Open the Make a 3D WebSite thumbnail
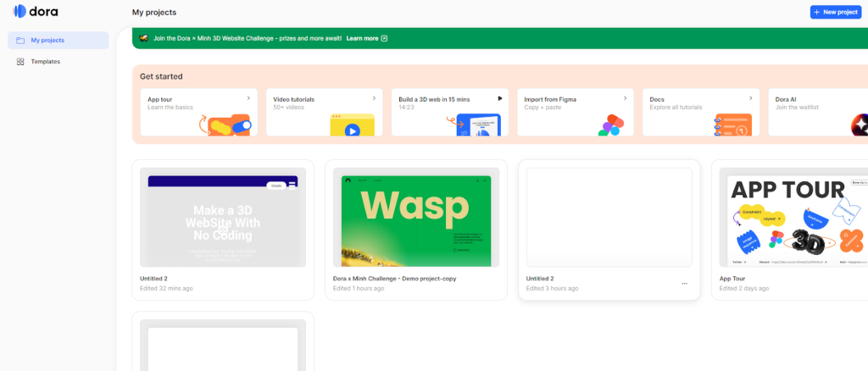 point(222,217)
